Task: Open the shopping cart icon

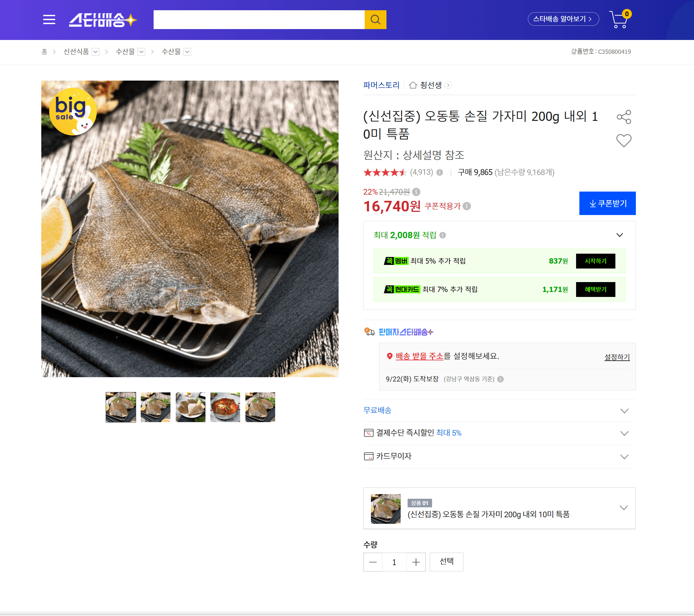Action: 620,19
